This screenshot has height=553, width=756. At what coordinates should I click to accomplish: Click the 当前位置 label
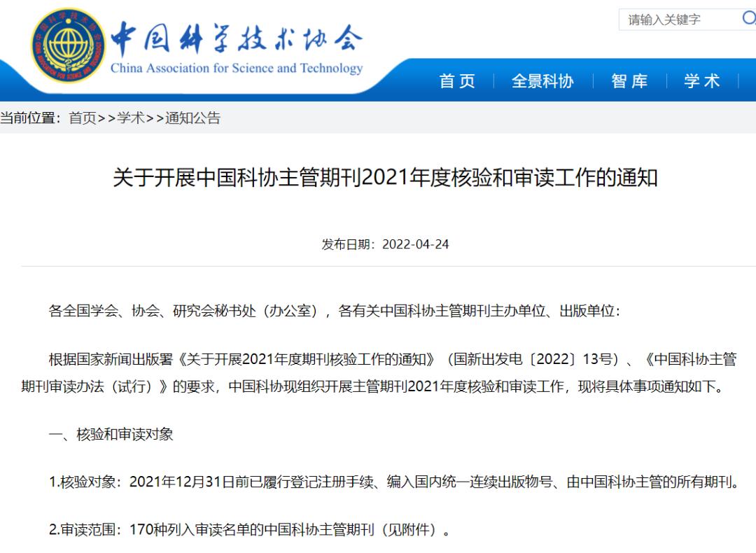30,118
